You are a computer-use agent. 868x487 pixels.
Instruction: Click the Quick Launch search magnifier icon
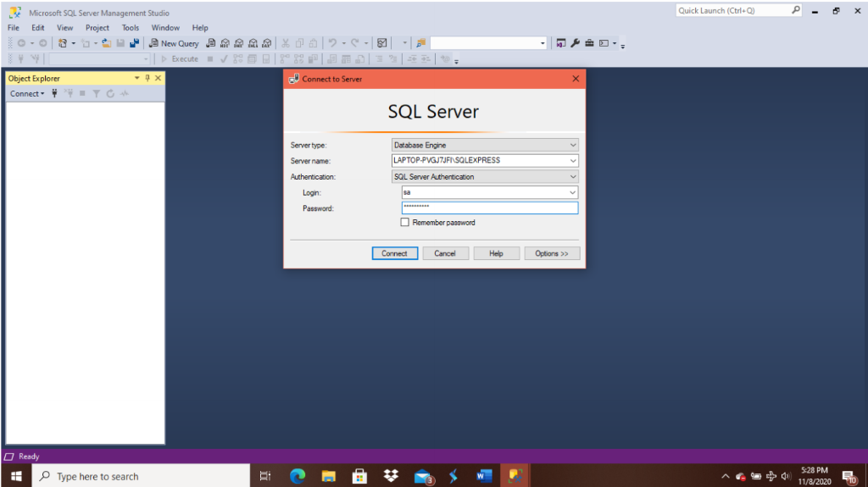click(x=795, y=10)
